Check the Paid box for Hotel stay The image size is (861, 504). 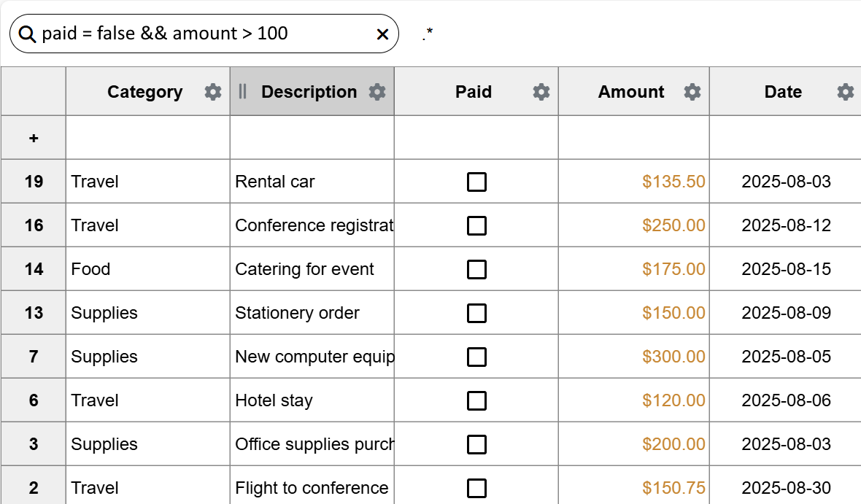[x=476, y=400]
